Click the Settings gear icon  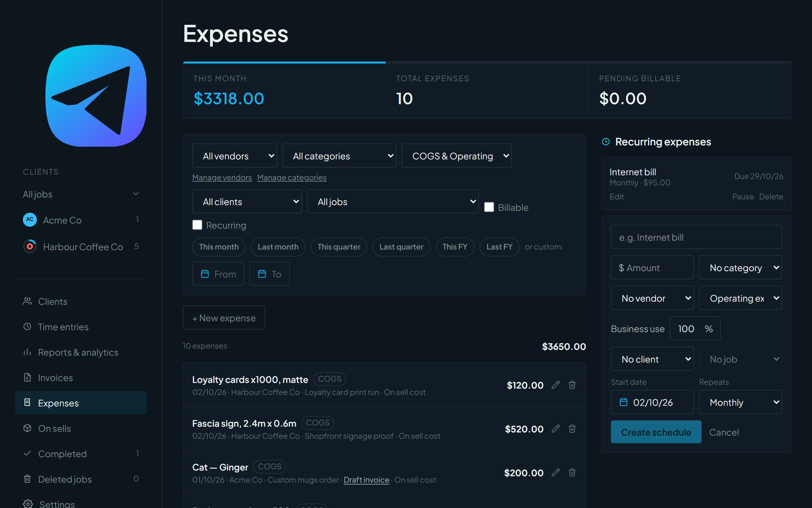coord(28,504)
